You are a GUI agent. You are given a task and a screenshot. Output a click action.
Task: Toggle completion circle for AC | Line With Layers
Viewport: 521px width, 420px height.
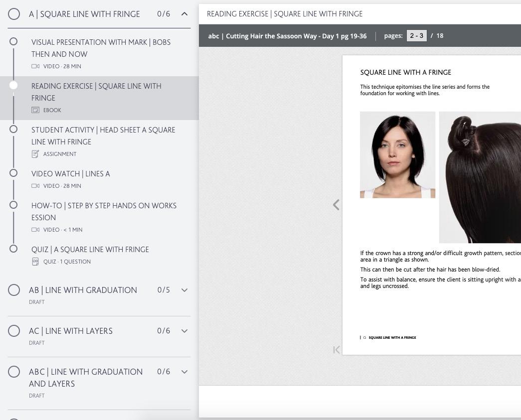[14, 331]
